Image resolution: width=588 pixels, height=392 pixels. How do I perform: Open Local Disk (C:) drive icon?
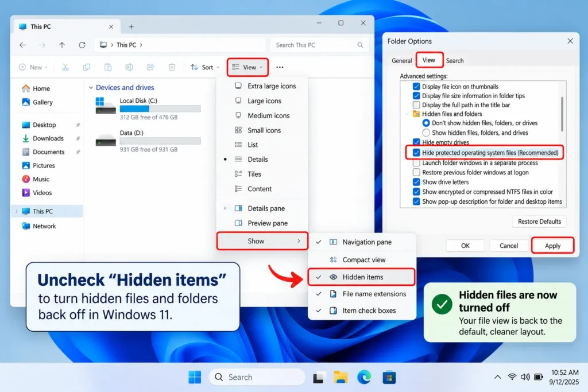[x=106, y=106]
